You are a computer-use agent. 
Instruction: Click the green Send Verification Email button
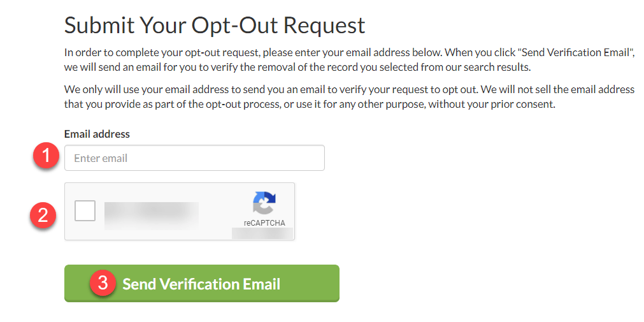click(x=202, y=283)
